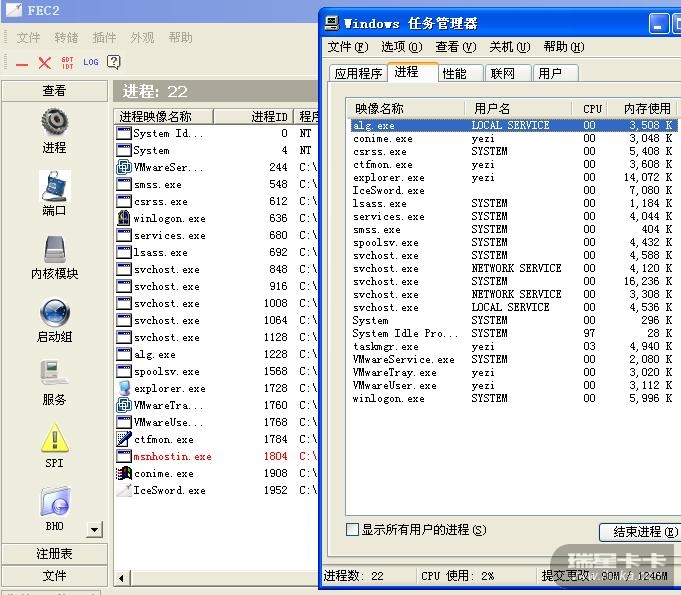The width and height of the screenshot is (681, 595).
Task: Open the SPI warning sidebar icon
Action: [54, 438]
